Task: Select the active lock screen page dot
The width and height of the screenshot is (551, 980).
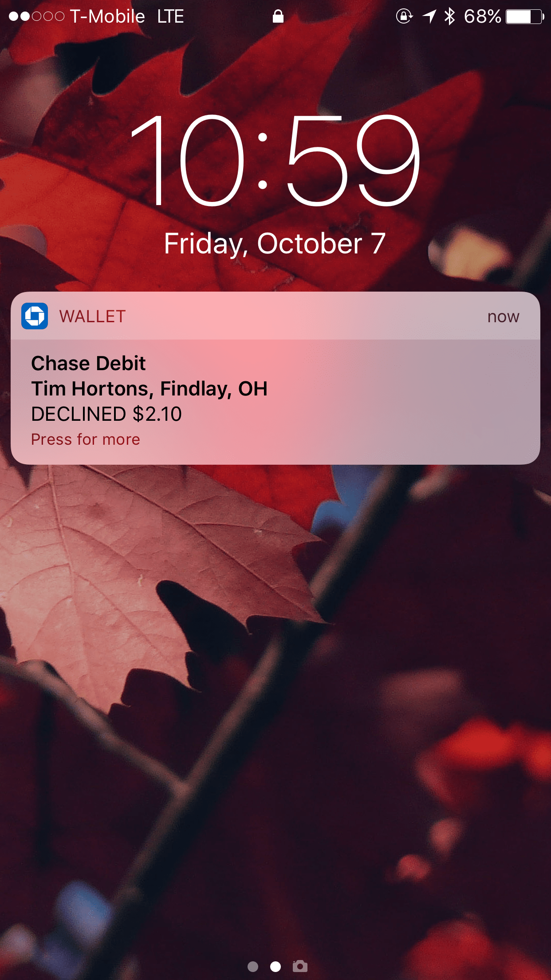Action: [275, 966]
